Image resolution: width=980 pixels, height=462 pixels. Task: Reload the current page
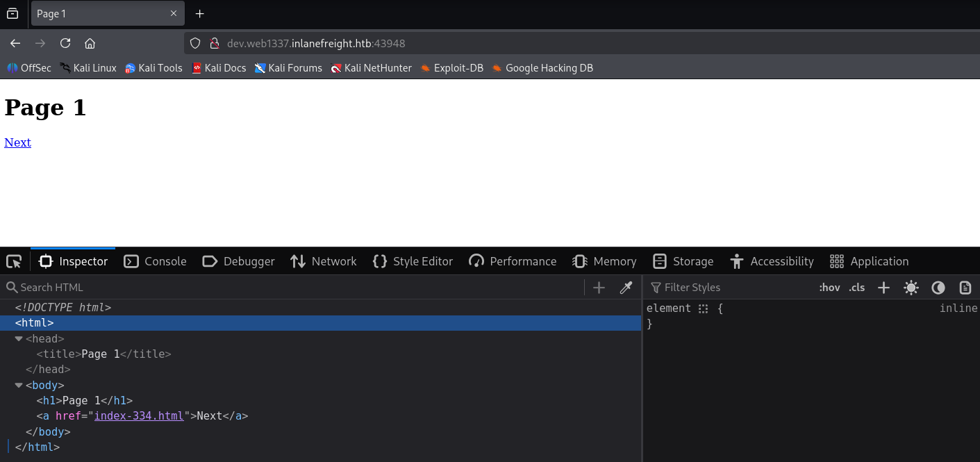(65, 43)
